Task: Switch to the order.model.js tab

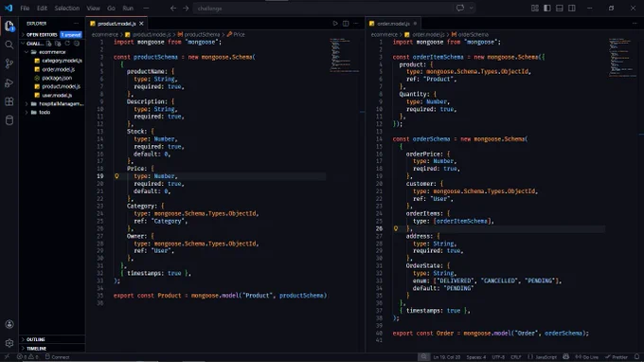Action: (x=393, y=24)
